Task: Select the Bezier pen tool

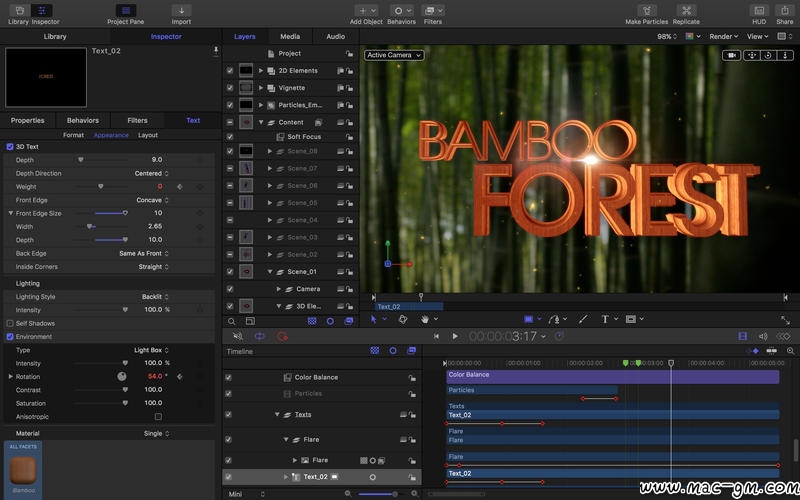Action: 554,319
